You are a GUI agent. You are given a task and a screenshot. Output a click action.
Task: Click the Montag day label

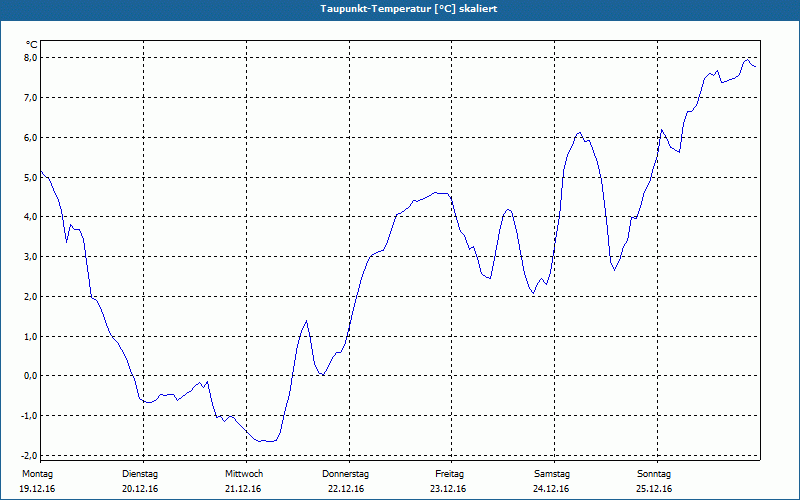click(x=37, y=474)
